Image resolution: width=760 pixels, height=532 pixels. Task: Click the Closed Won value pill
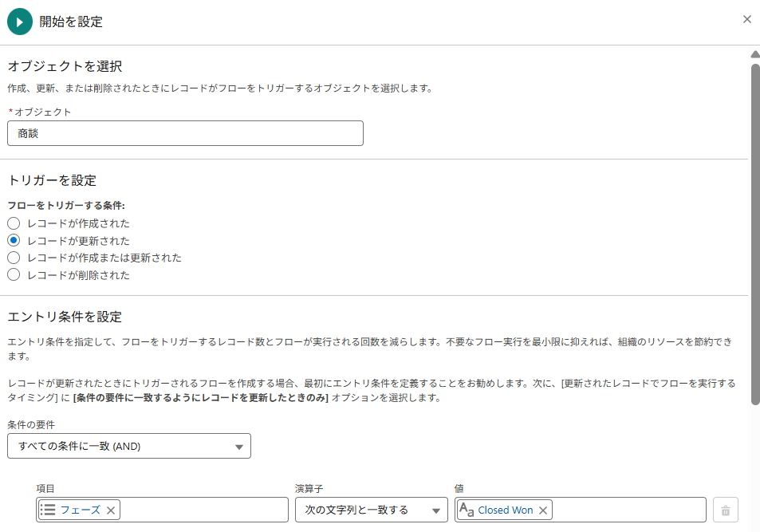click(505, 510)
